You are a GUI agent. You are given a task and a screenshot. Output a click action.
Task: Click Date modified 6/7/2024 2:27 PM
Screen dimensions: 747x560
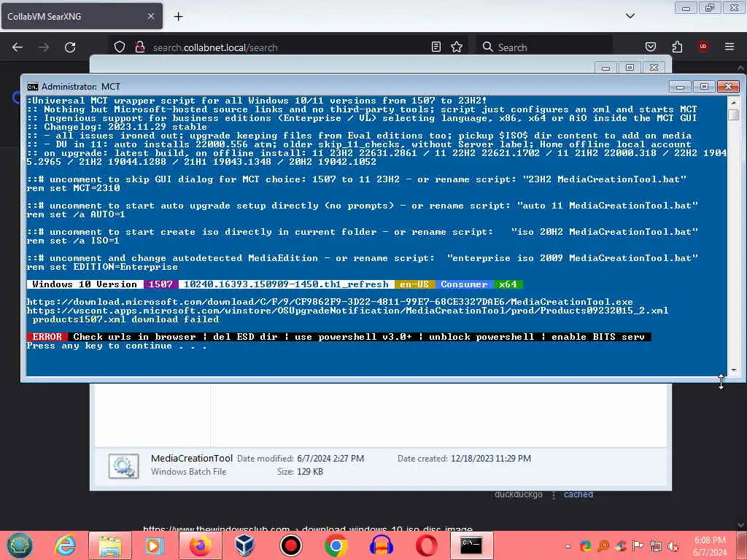(301, 458)
